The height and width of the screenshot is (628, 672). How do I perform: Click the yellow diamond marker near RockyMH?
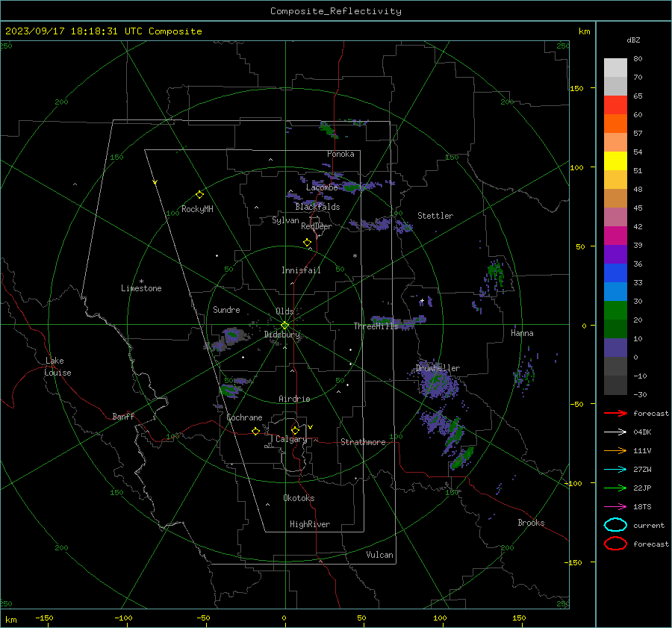pyautogui.click(x=199, y=195)
